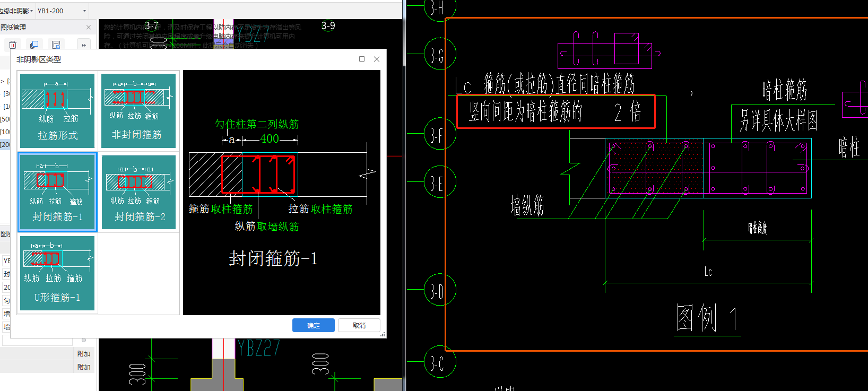This screenshot has height=391, width=868.
Task: Click the 400 dimension value in preview
Action: [x=270, y=139]
